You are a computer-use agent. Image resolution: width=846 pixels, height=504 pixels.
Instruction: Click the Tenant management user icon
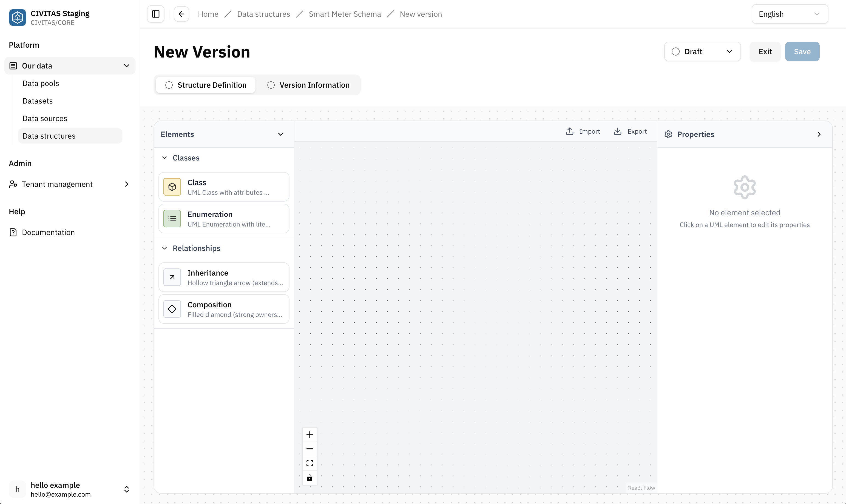click(x=13, y=184)
